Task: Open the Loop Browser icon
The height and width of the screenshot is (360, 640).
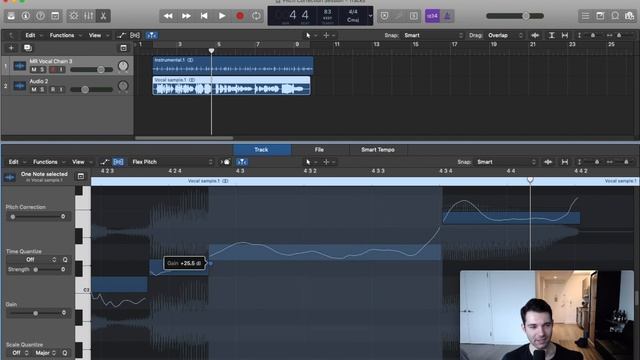Action: click(x=615, y=16)
